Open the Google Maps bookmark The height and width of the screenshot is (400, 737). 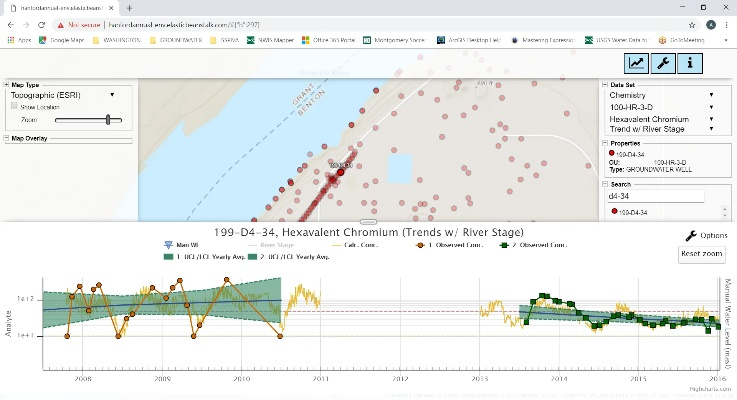tap(64, 40)
